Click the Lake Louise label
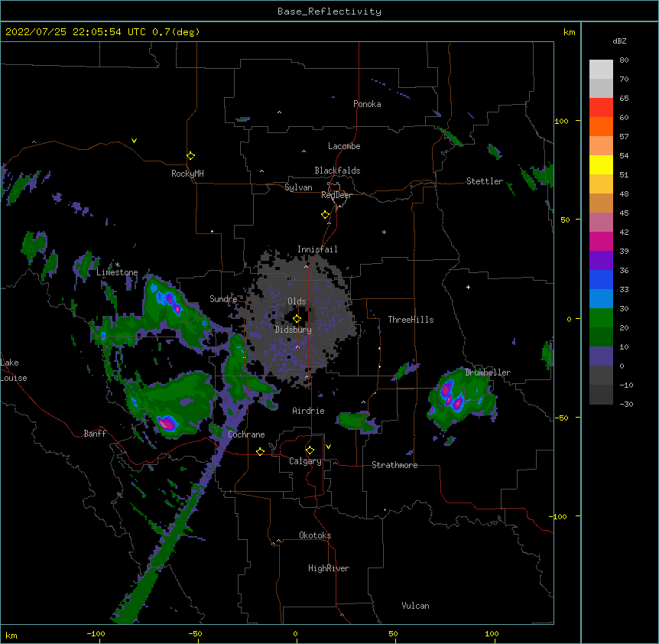 14,370
